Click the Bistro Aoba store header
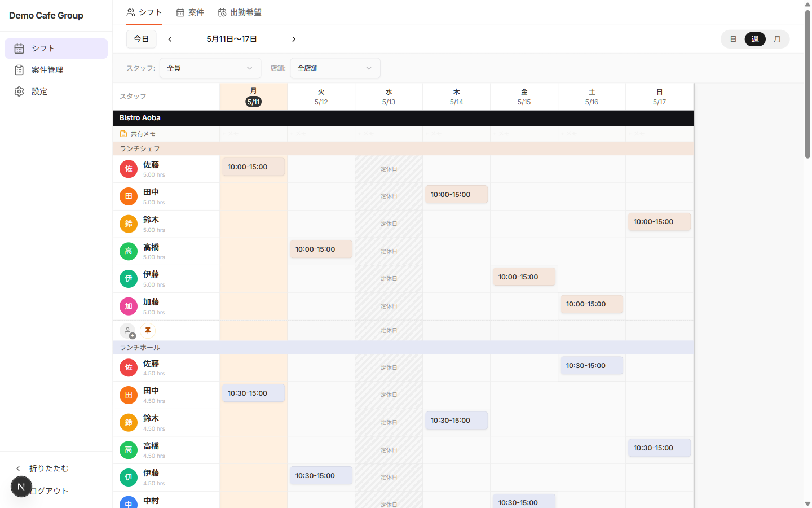812x508 pixels. click(x=403, y=118)
